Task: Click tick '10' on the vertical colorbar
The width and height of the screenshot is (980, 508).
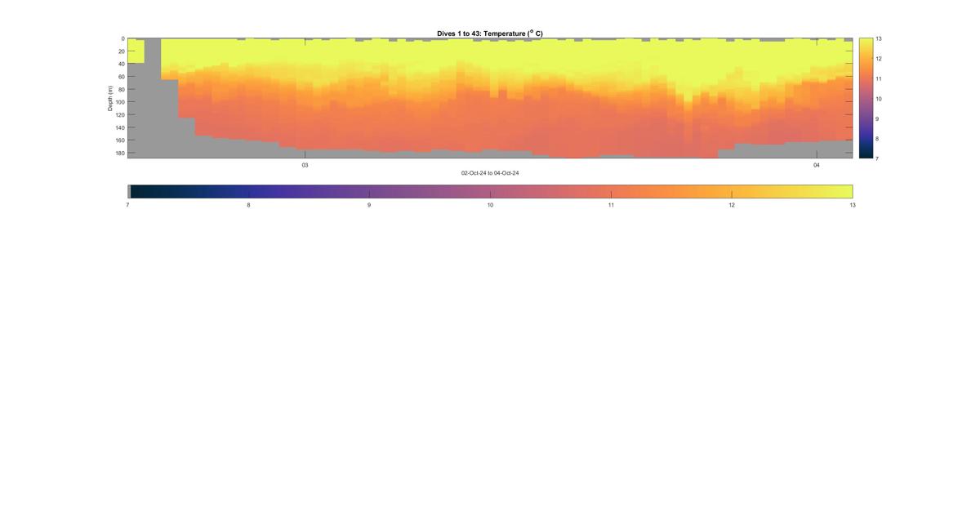Action: point(879,99)
